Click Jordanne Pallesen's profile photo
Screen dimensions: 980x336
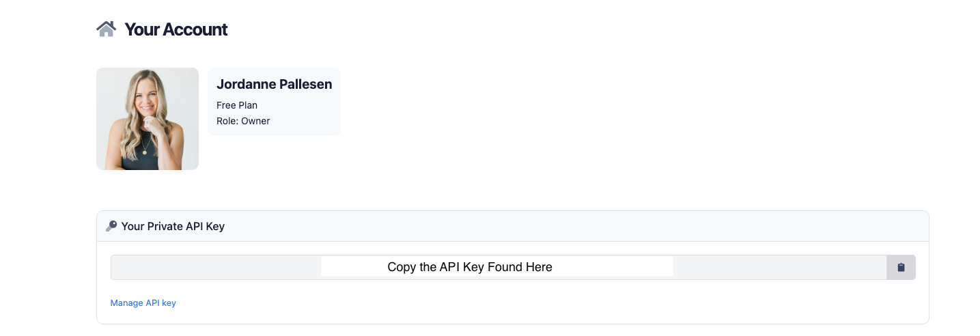click(148, 119)
